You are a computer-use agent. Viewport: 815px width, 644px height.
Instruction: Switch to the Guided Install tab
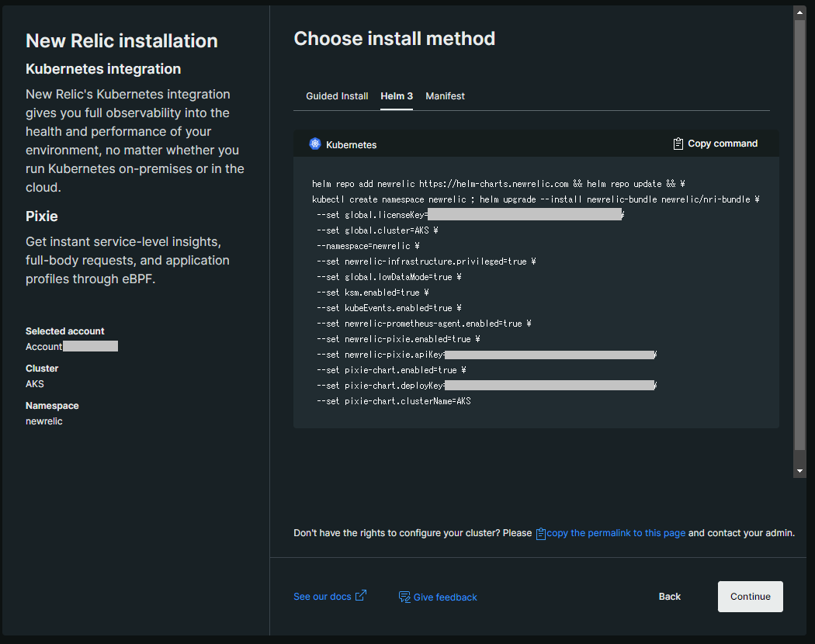337,96
